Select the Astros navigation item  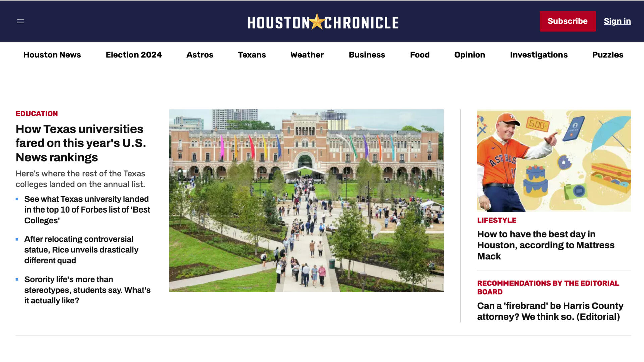tap(200, 55)
